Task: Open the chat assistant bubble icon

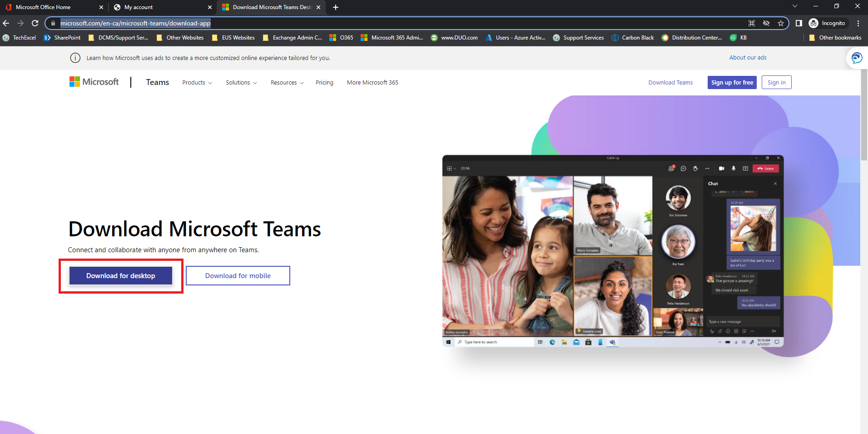Action: [857, 58]
